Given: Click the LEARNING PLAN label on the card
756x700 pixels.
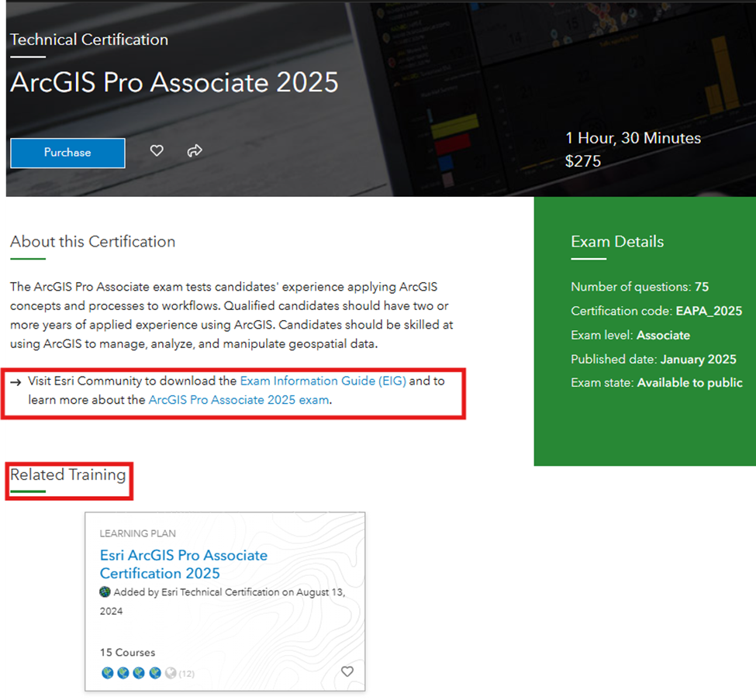Looking at the screenshot, I should [x=137, y=533].
